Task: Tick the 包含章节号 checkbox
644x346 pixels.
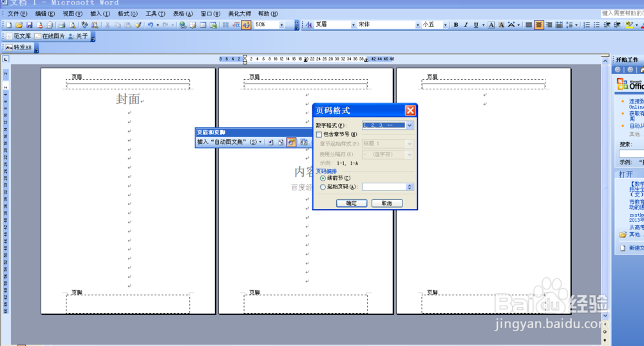Action: pyautogui.click(x=319, y=134)
